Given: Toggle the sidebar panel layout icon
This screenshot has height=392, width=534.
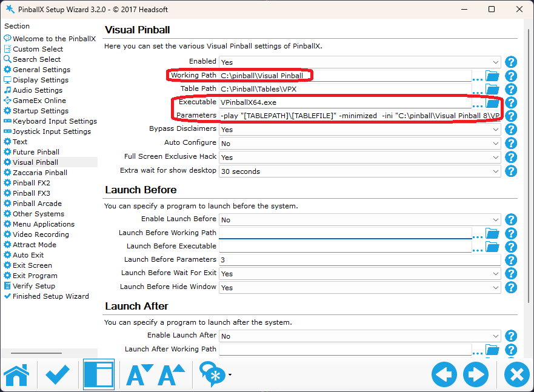Looking at the screenshot, I should [99, 374].
